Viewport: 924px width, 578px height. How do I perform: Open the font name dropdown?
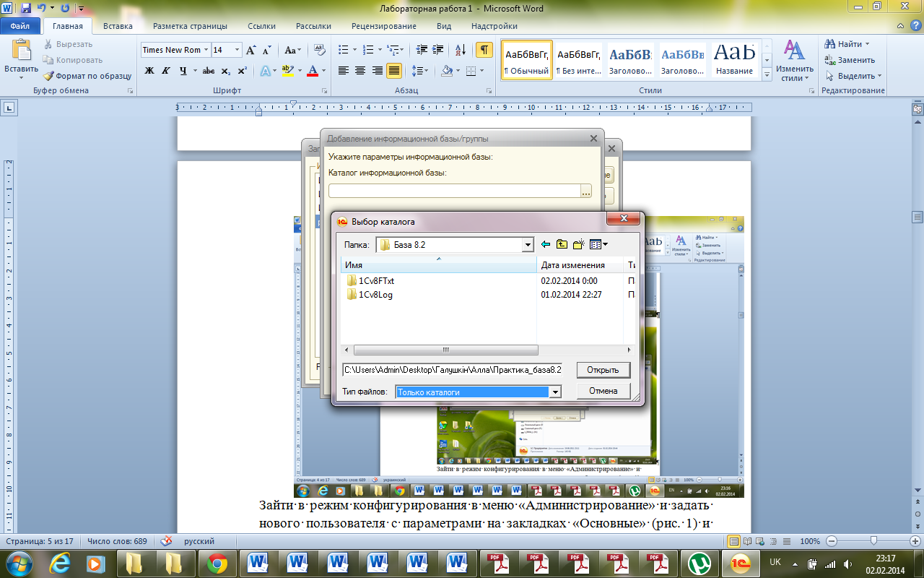click(x=206, y=50)
